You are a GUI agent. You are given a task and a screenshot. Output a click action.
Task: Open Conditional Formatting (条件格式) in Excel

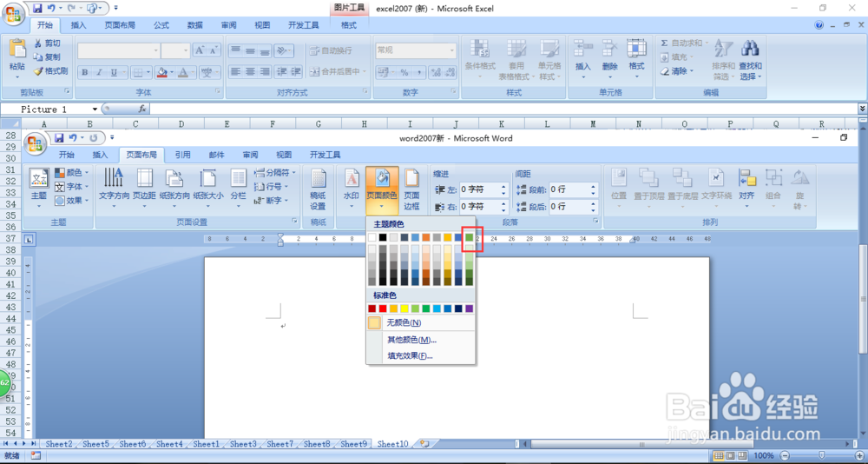[479, 49]
